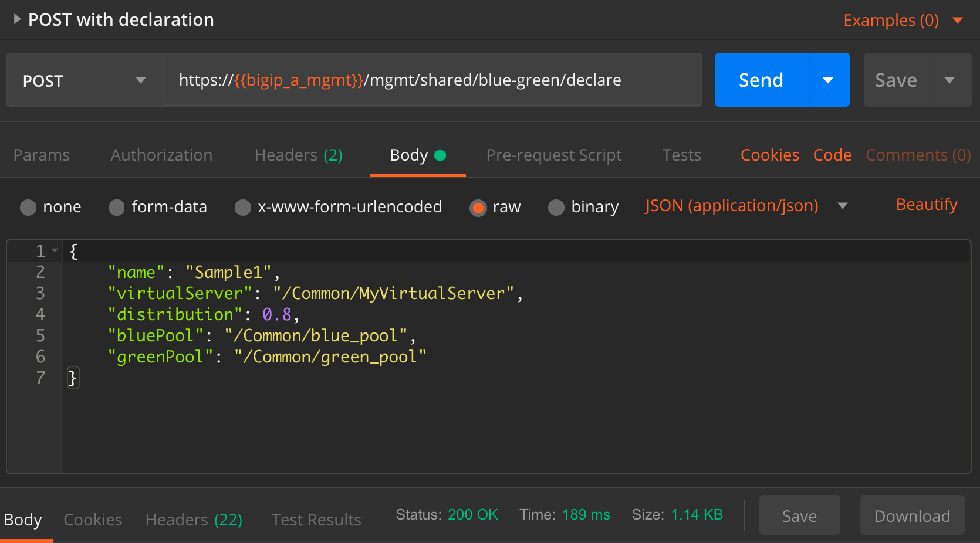
Task: Show the response Body tab
Action: point(23,520)
